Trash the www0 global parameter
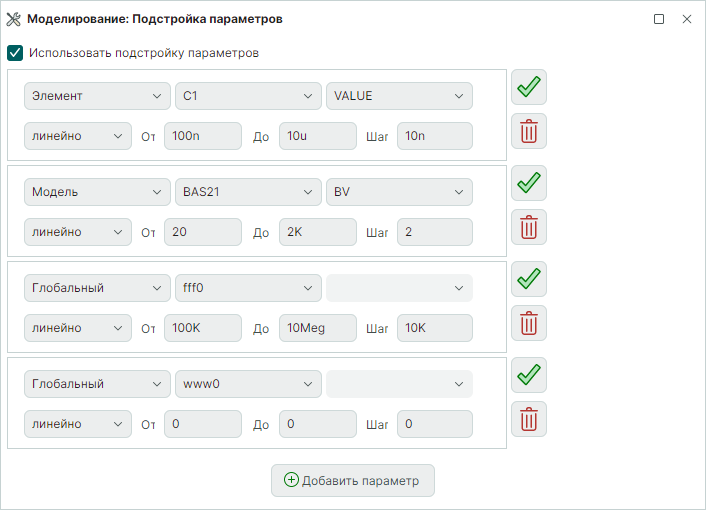706x510 pixels. pyautogui.click(x=529, y=419)
